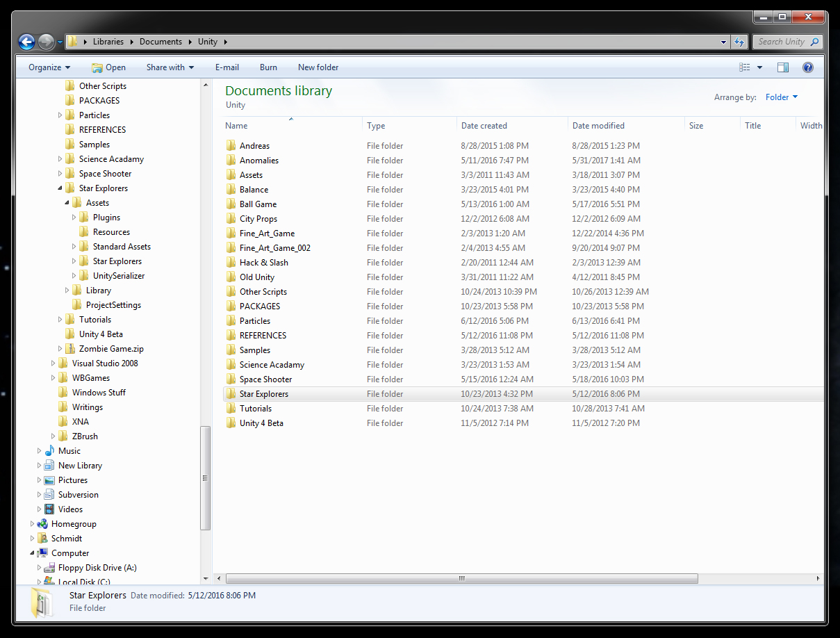Click the Fine_Art_Game_002 folder icon
This screenshot has width=840, height=638.
coord(231,248)
